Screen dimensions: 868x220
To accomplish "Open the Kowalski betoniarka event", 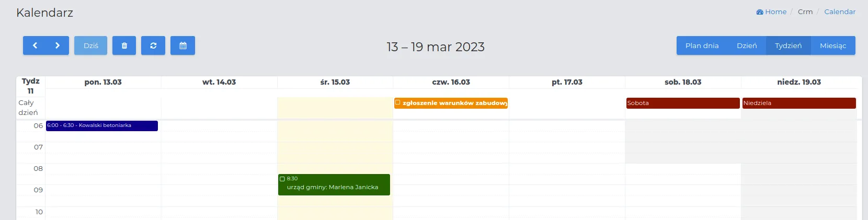I will tap(102, 125).
